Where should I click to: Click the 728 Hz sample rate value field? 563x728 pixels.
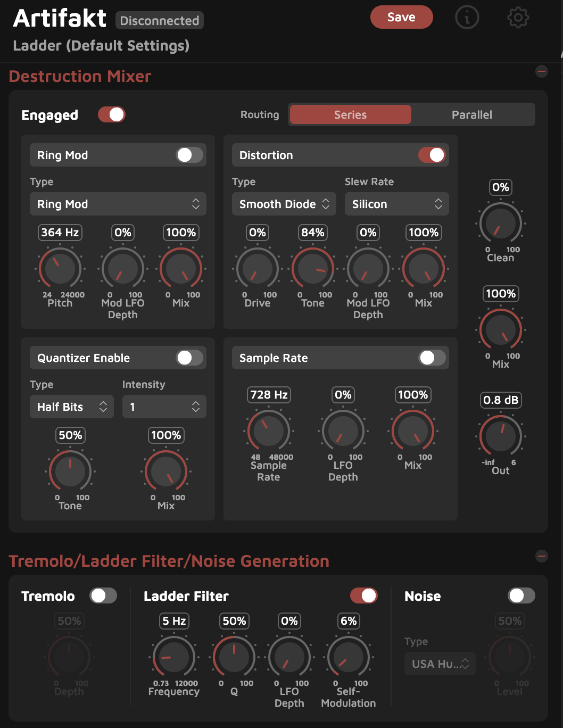point(269,395)
